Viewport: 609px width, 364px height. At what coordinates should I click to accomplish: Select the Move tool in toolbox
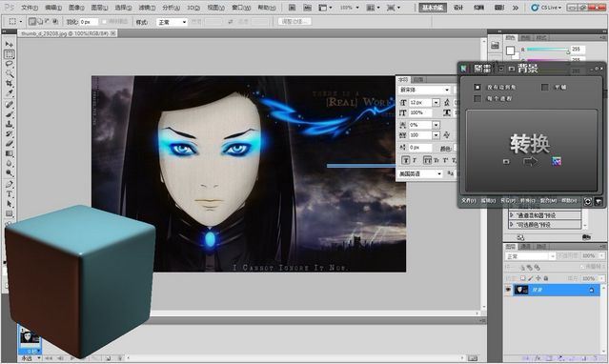9,44
